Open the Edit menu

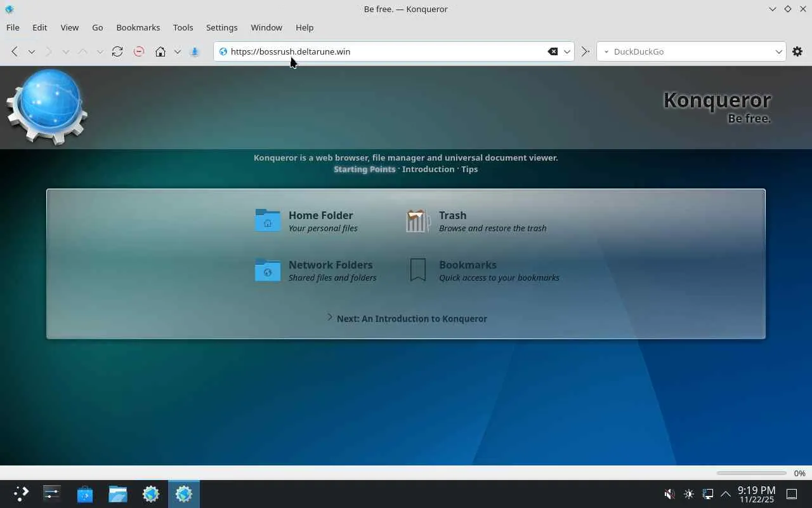[39, 27]
